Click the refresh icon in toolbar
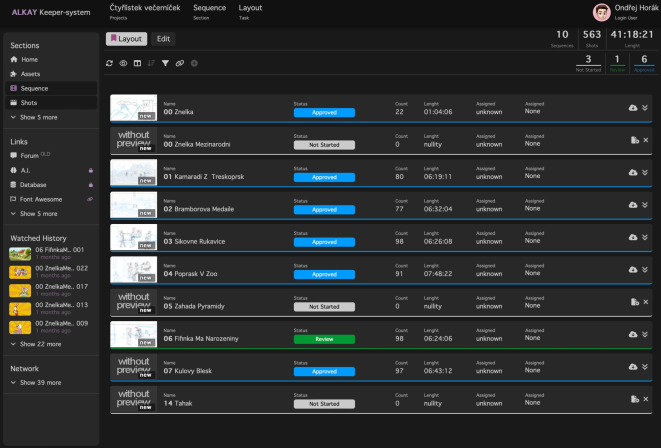 tap(110, 63)
